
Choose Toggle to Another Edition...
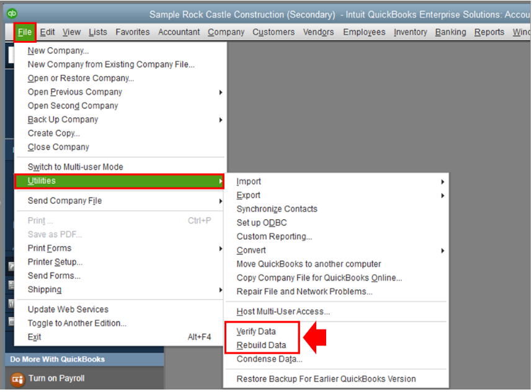120,323
